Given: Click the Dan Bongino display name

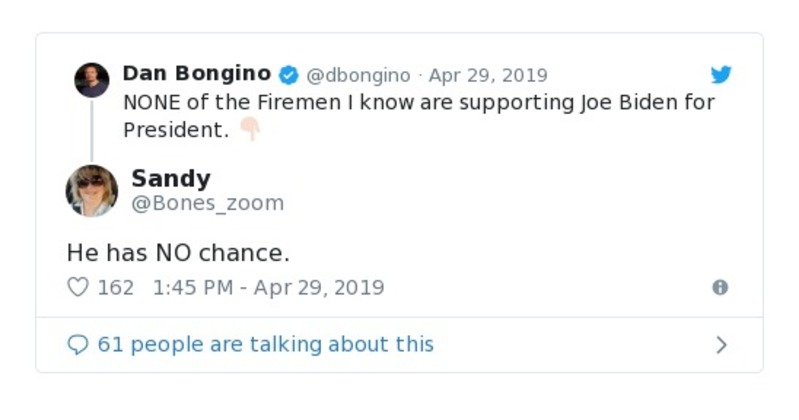Looking at the screenshot, I should pos(196,74).
